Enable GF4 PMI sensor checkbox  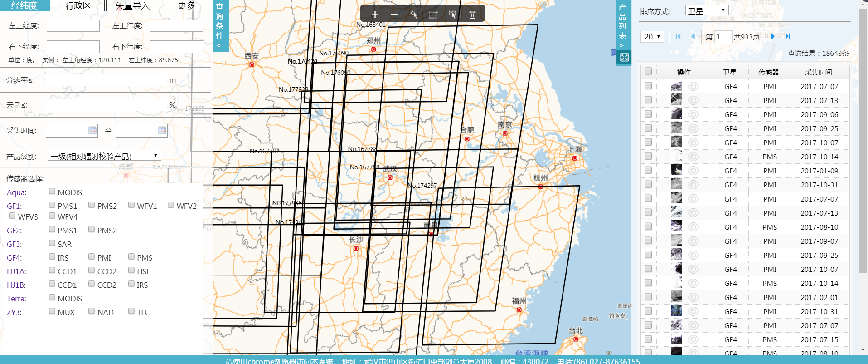[92, 256]
